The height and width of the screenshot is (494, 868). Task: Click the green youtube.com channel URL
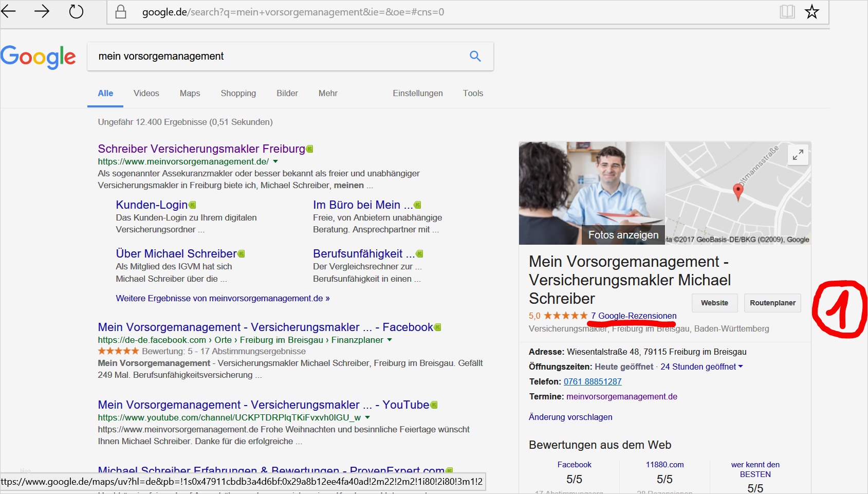(x=229, y=417)
